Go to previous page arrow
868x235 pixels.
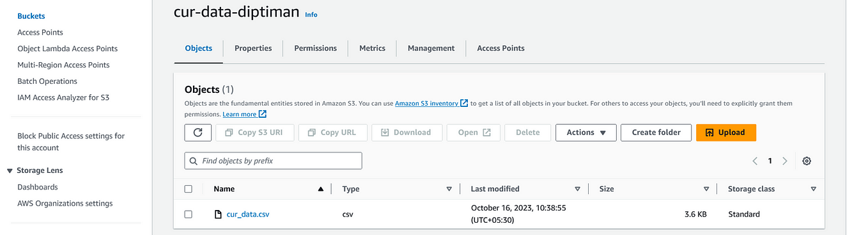click(755, 161)
